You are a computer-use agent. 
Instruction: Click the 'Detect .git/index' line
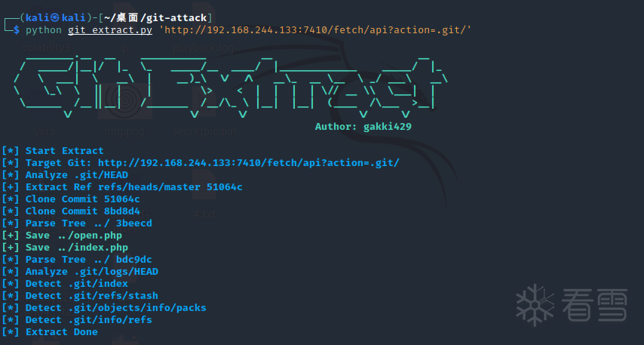tap(65, 284)
